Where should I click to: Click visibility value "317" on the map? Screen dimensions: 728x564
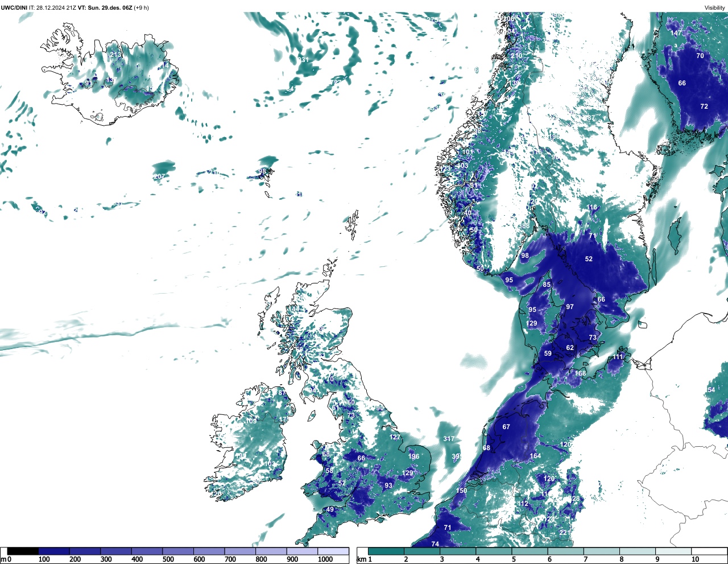coord(449,439)
